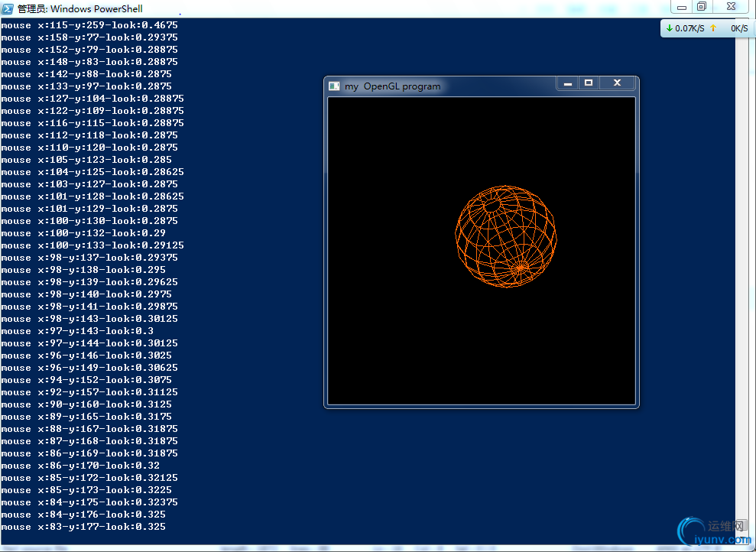Click the line "mouse x:122-y:109-look:0.28875"
The height and width of the screenshot is (552, 756).
point(92,111)
